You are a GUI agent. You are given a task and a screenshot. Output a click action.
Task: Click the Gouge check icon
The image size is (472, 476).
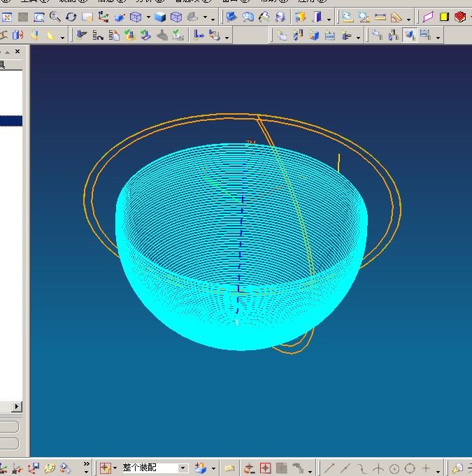tap(146, 35)
